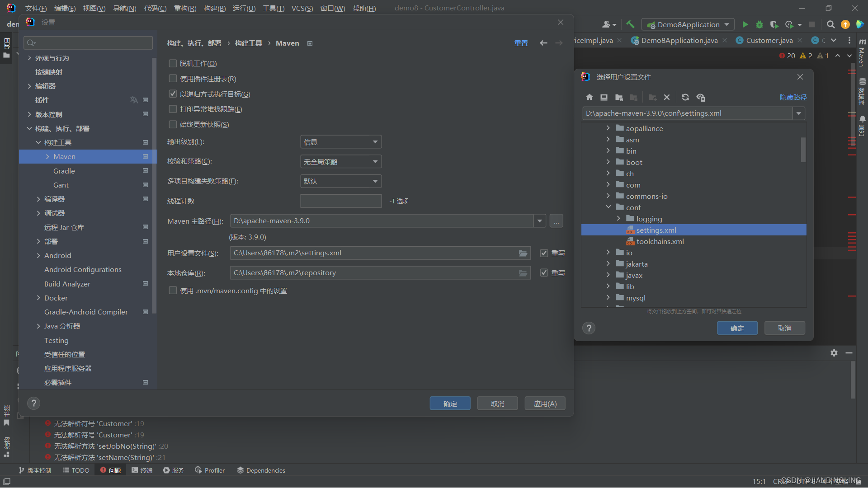Open search everywhere magnifier icon
The width and height of the screenshot is (868, 488).
(x=830, y=24)
